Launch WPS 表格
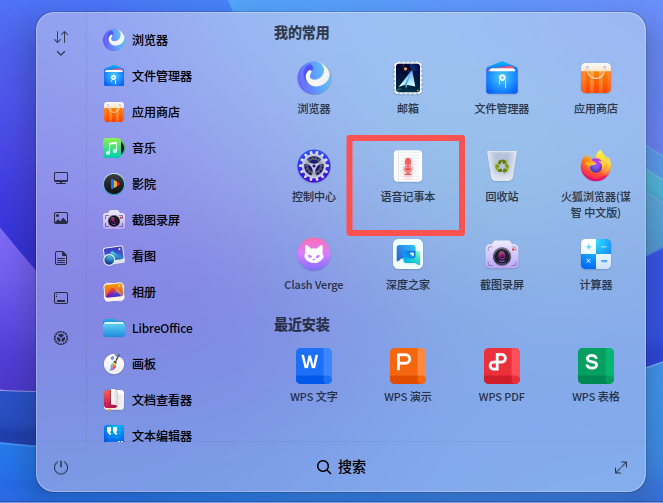 click(596, 375)
